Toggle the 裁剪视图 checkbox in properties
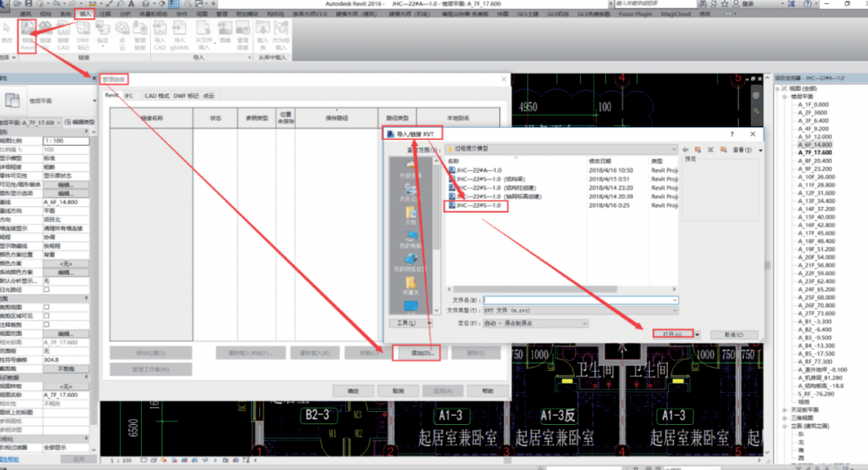Image resolution: width=868 pixels, height=470 pixels. point(47,307)
